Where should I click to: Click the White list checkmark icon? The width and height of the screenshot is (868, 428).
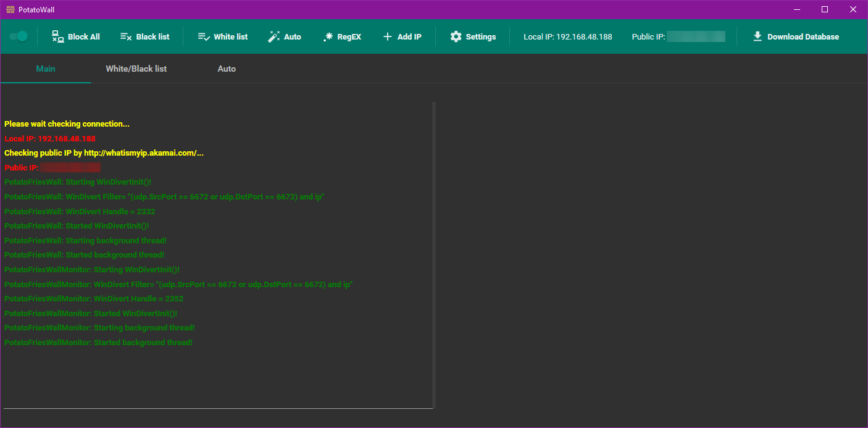coord(204,36)
